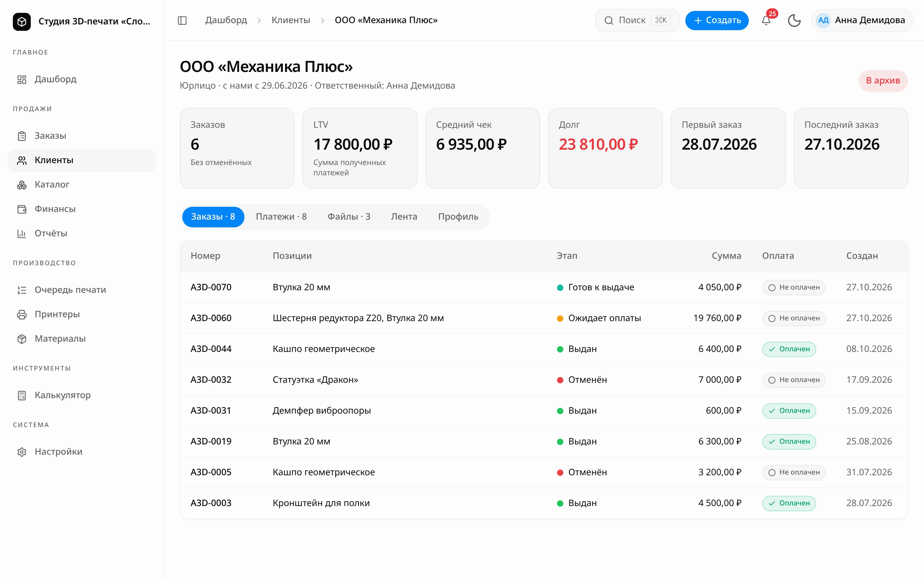Select the Заказы · 8 tab

coord(213,217)
